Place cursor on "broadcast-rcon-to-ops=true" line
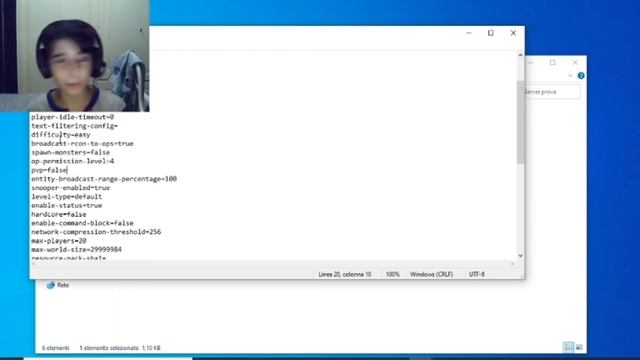 coord(82,144)
